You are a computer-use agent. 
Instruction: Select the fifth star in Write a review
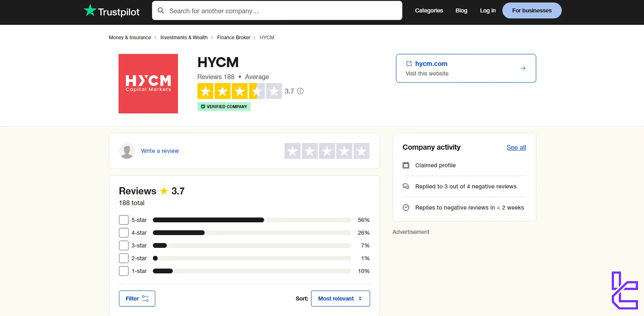click(x=362, y=151)
